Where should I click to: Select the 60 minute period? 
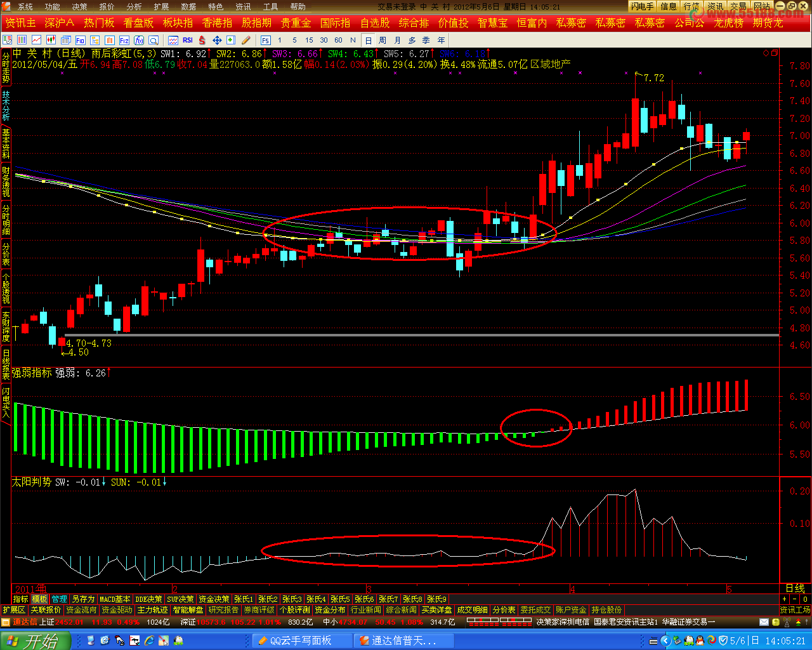tap(339, 40)
